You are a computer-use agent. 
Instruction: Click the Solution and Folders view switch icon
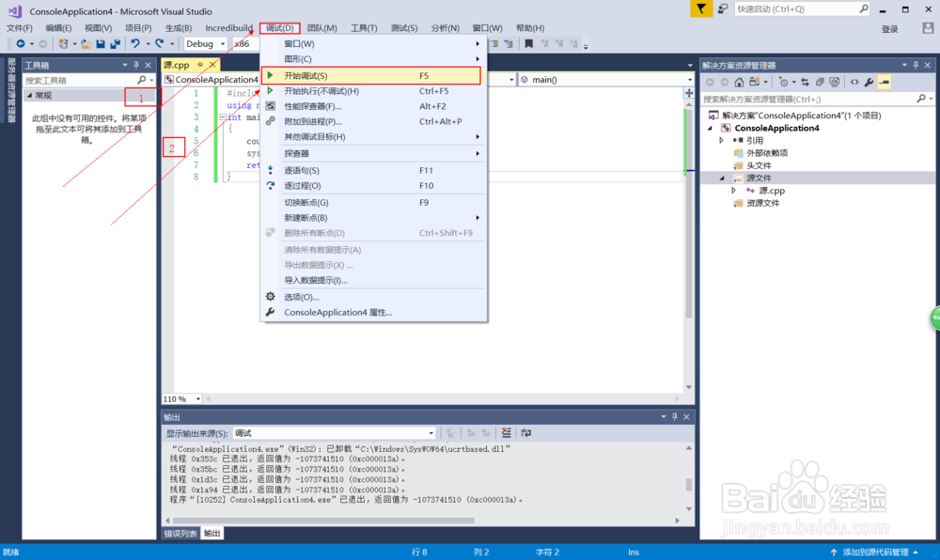click(x=755, y=82)
